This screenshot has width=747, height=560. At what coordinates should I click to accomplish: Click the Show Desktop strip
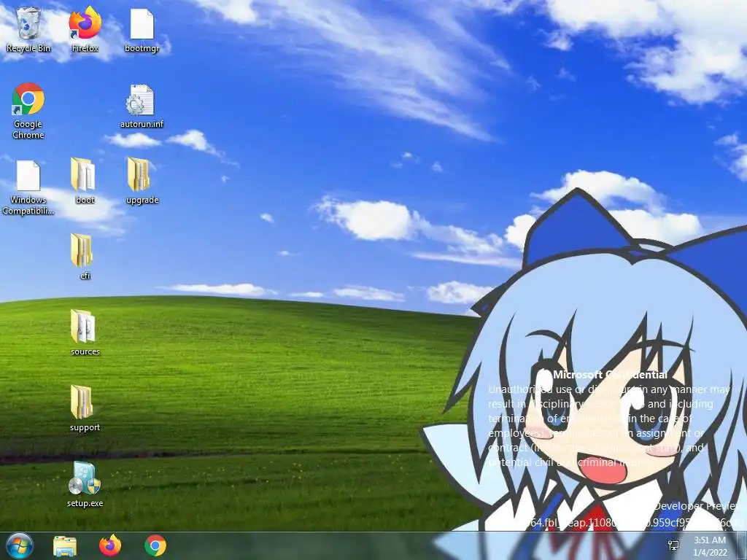742,545
